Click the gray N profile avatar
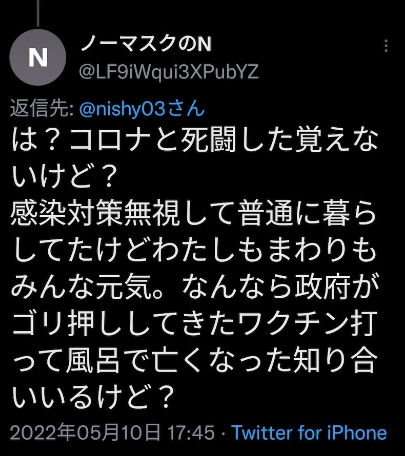Viewport: 405px width, 456px height. point(38,57)
